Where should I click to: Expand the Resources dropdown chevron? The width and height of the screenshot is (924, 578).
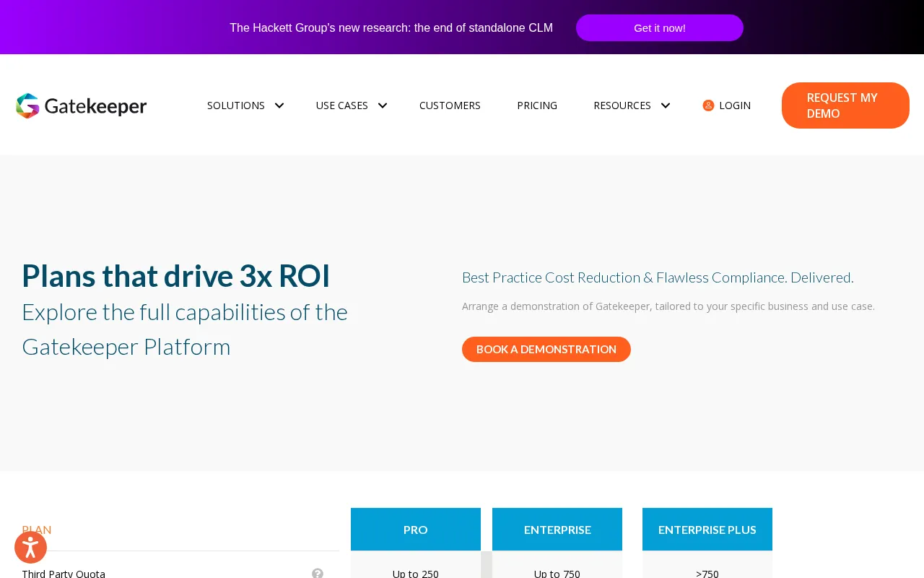pos(666,105)
